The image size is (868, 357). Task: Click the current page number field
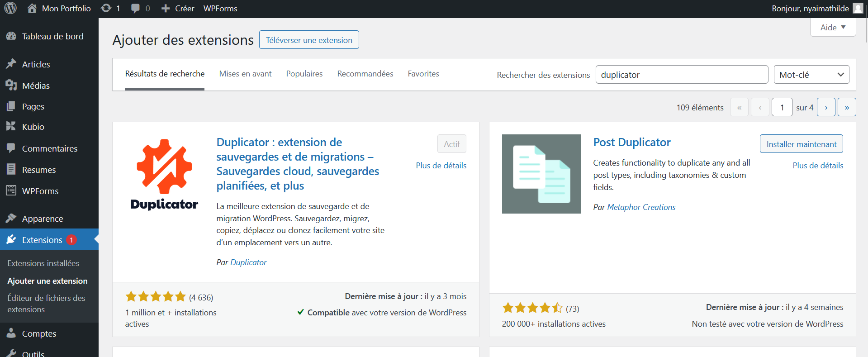pyautogui.click(x=782, y=107)
